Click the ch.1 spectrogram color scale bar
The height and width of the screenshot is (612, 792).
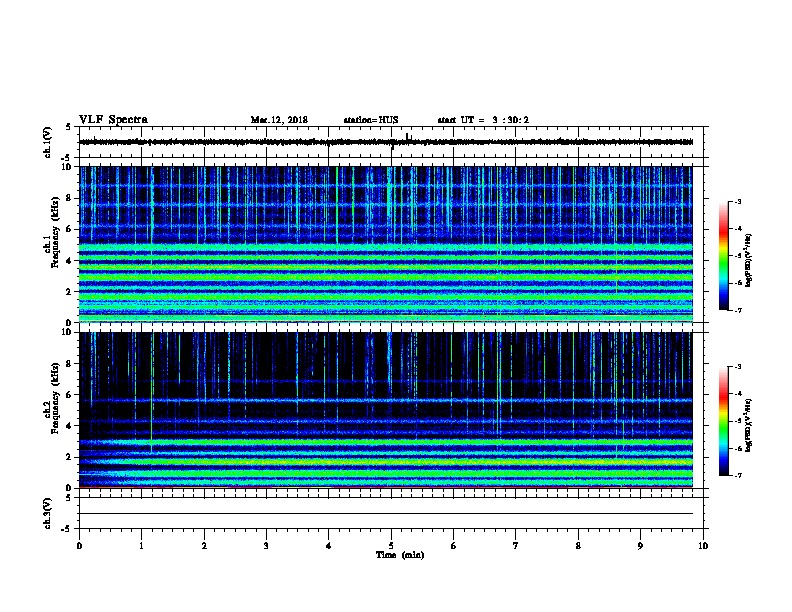(723, 256)
